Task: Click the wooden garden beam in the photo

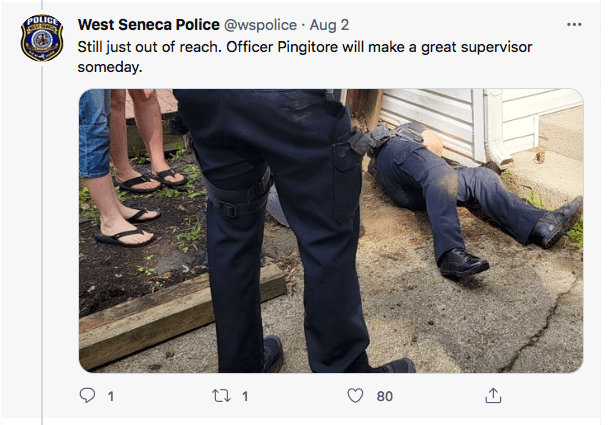Action: 182,316
